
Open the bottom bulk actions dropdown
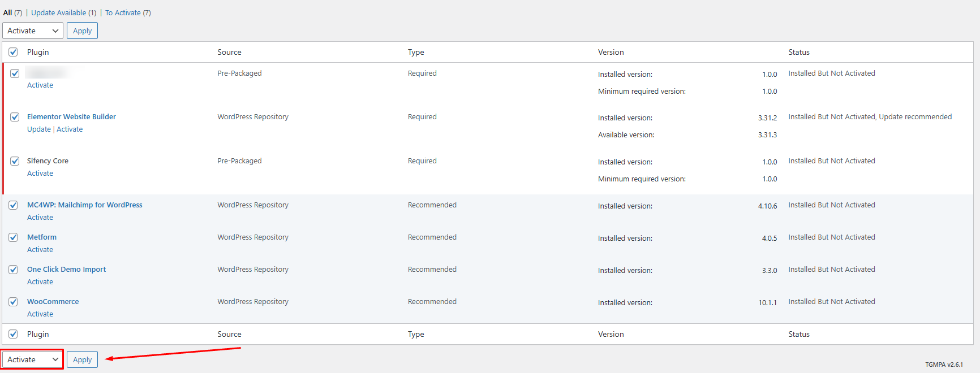coord(33,359)
